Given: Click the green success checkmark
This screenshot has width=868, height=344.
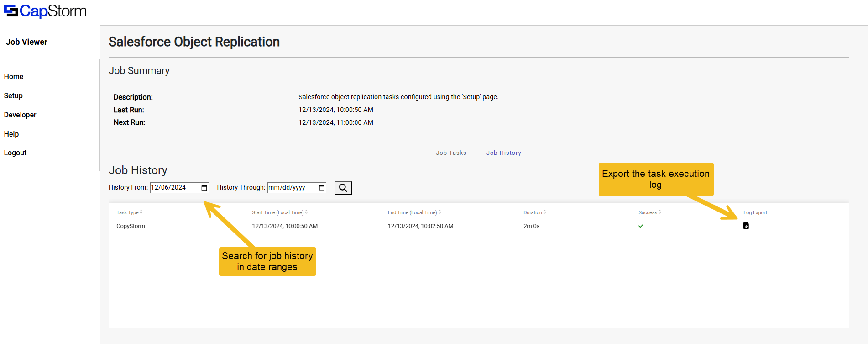Looking at the screenshot, I should pos(641,226).
